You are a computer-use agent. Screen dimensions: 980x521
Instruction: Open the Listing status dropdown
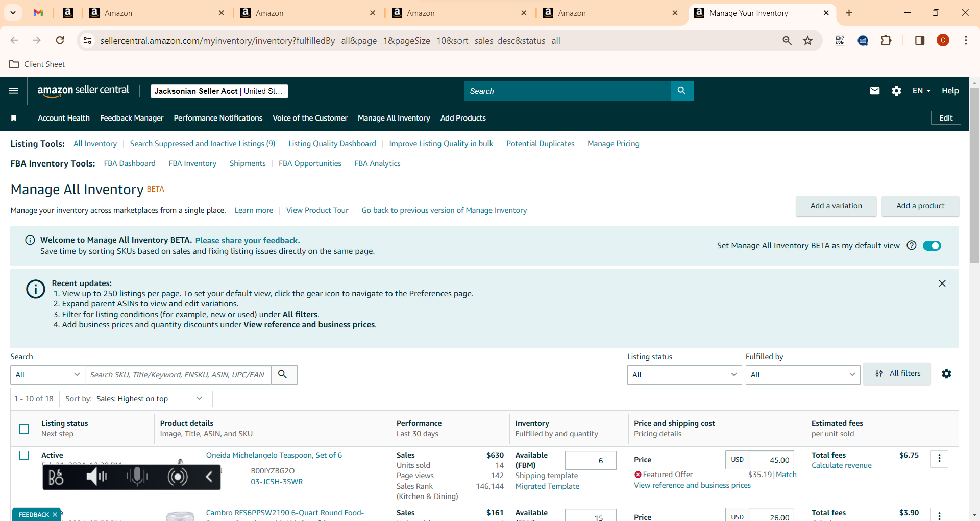684,374
